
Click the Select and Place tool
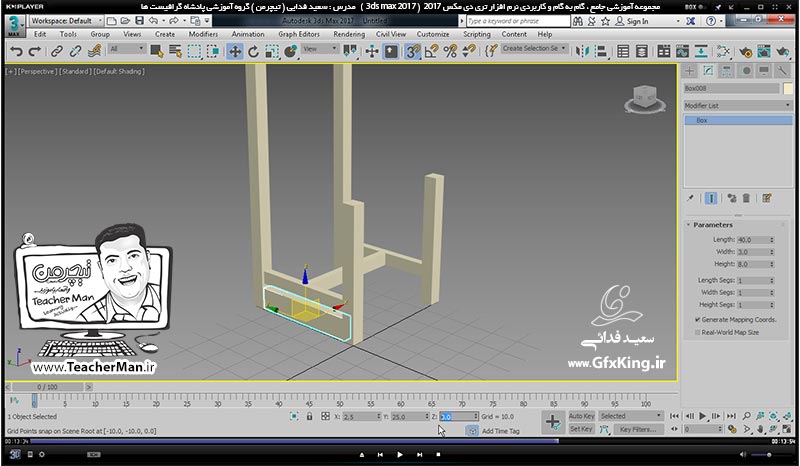[x=291, y=51]
